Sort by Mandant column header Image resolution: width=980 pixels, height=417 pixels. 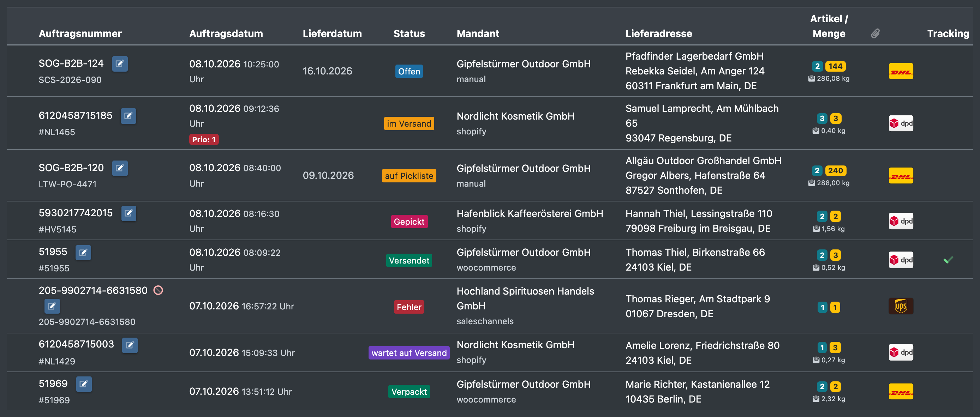(x=478, y=34)
